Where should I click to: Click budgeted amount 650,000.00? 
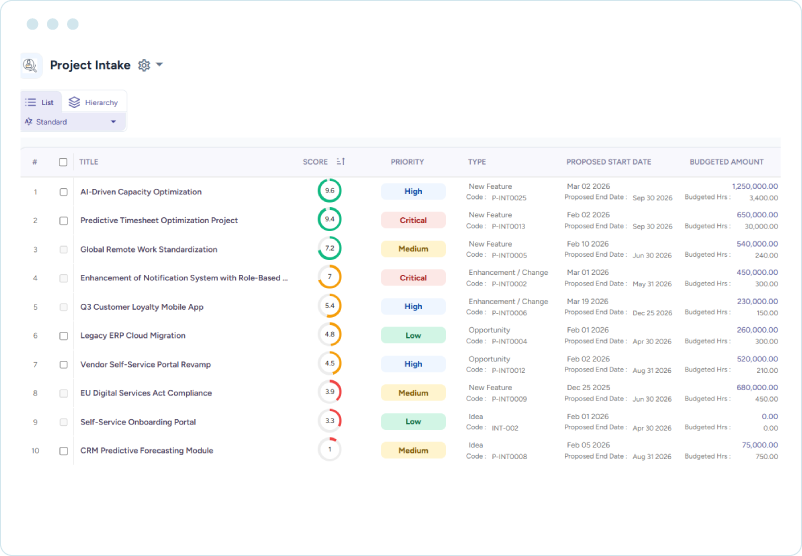[x=757, y=215]
